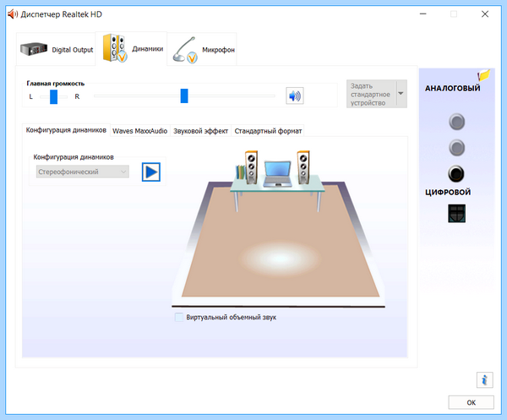Click the top gray analog jack

pyautogui.click(x=456, y=122)
